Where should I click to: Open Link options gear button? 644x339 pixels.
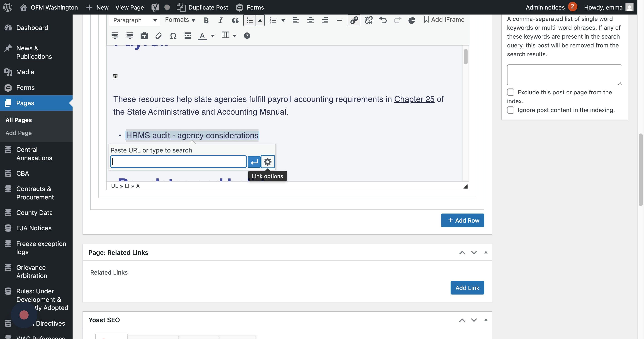pyautogui.click(x=268, y=162)
